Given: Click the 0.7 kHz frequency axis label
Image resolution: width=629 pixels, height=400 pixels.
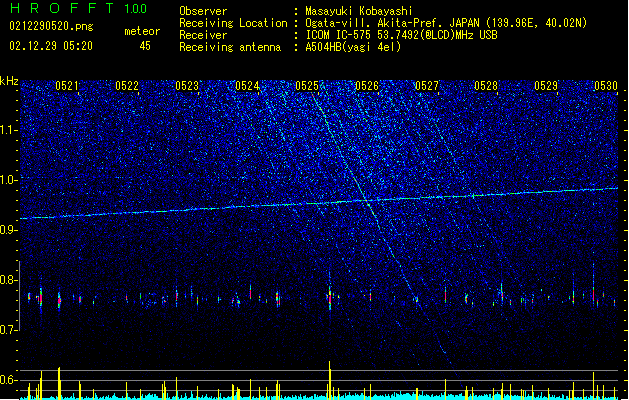Looking at the screenshot, I should (x=9, y=330).
